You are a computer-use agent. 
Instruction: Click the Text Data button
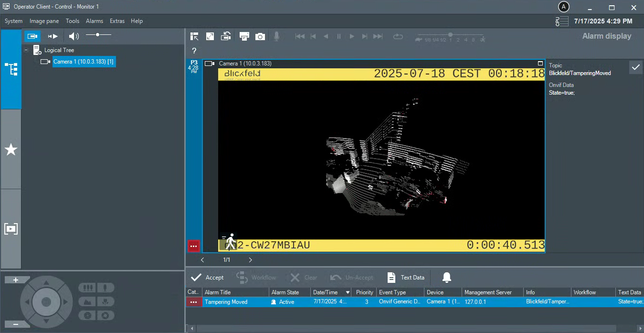(405, 278)
